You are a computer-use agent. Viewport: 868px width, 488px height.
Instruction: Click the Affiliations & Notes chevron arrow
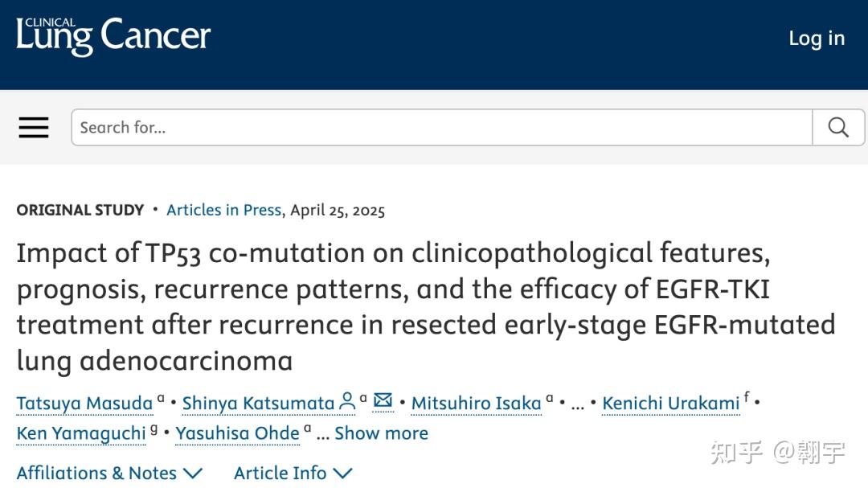pos(193,474)
